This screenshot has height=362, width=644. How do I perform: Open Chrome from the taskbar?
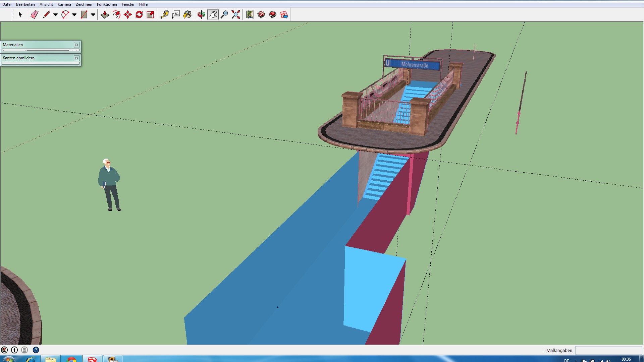[71, 359]
